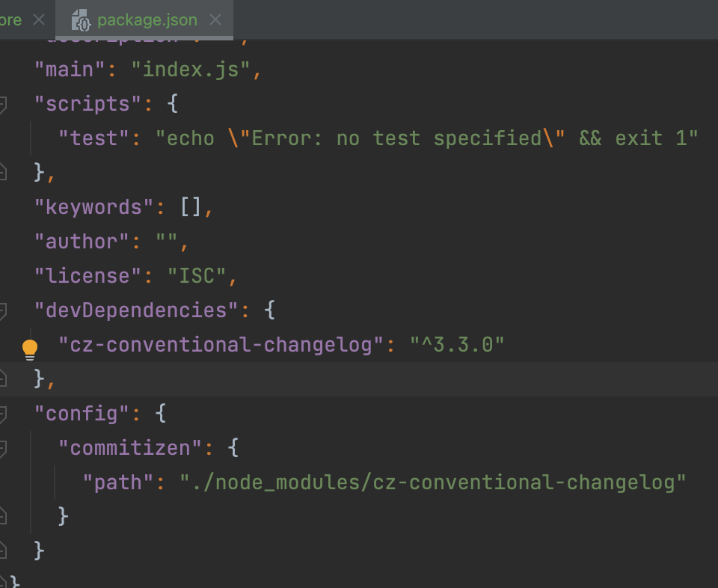This screenshot has height=588, width=718.
Task: Collapse the "config" block fold marker
Action: coord(2,414)
